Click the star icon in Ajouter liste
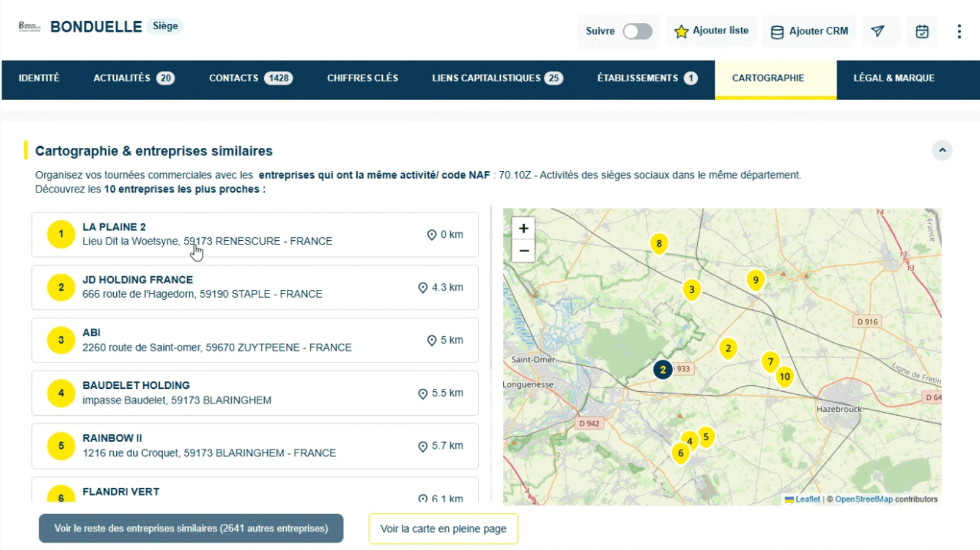The image size is (980, 550). coord(681,31)
